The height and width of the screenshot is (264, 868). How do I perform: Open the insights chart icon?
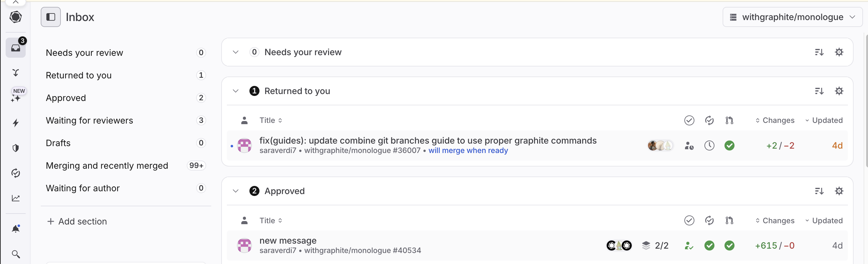point(16,198)
